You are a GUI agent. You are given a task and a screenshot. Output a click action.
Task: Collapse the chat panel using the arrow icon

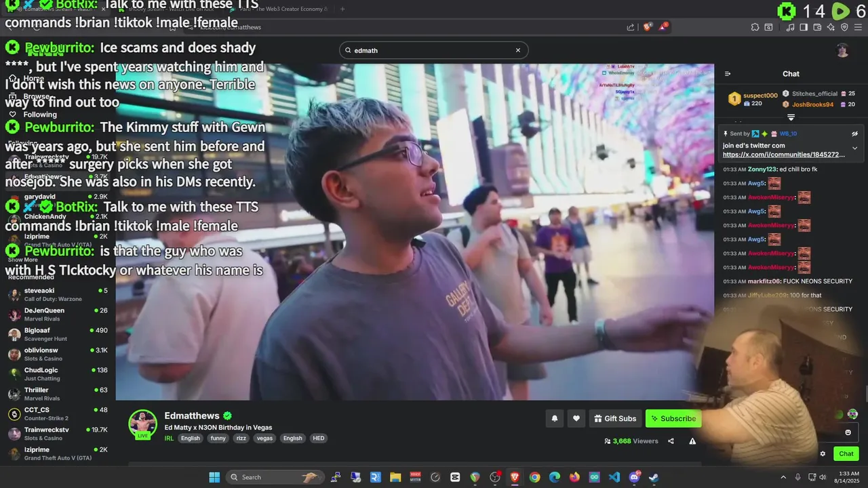coord(728,74)
